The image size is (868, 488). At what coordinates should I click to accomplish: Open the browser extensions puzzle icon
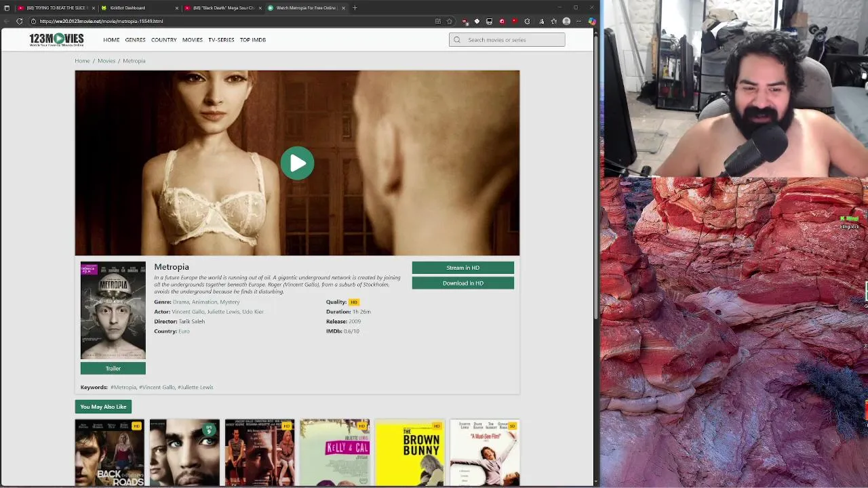(527, 21)
